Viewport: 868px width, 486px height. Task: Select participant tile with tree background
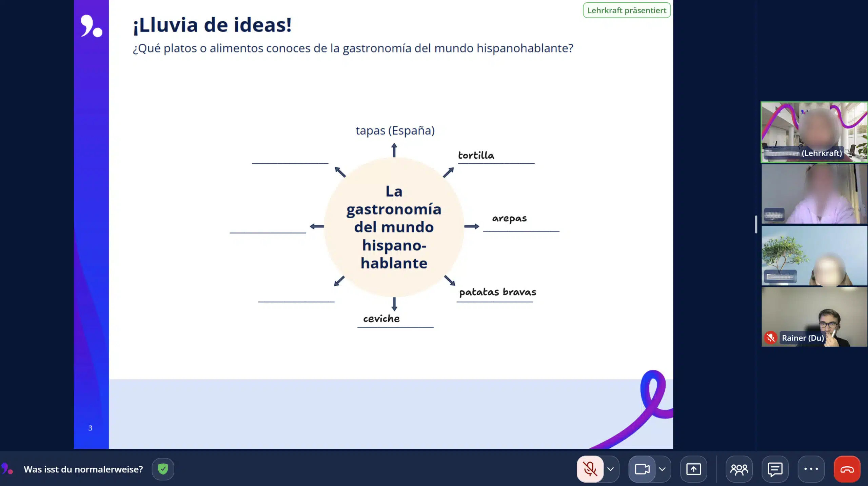tap(814, 256)
